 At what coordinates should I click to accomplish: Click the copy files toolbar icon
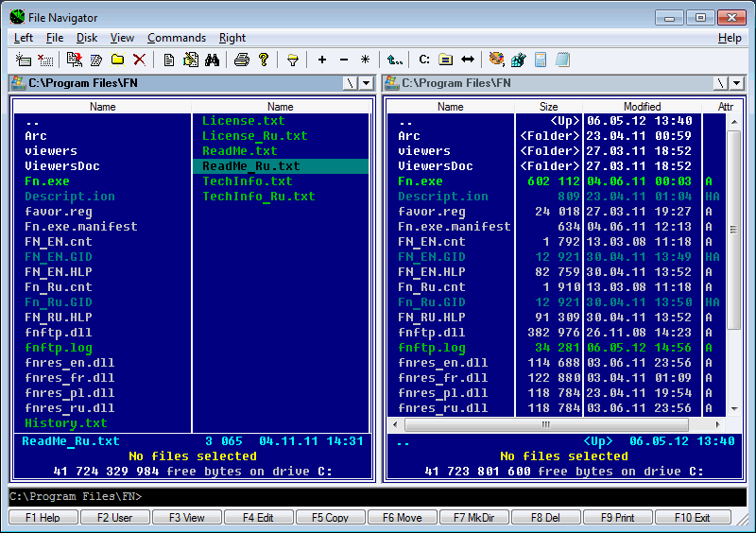tap(74, 60)
